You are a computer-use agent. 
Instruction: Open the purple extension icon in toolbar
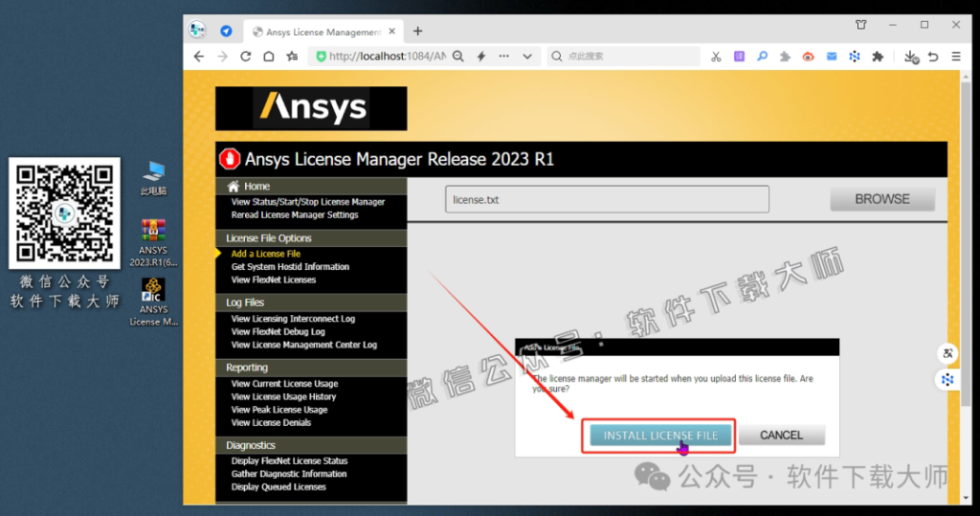click(x=740, y=56)
